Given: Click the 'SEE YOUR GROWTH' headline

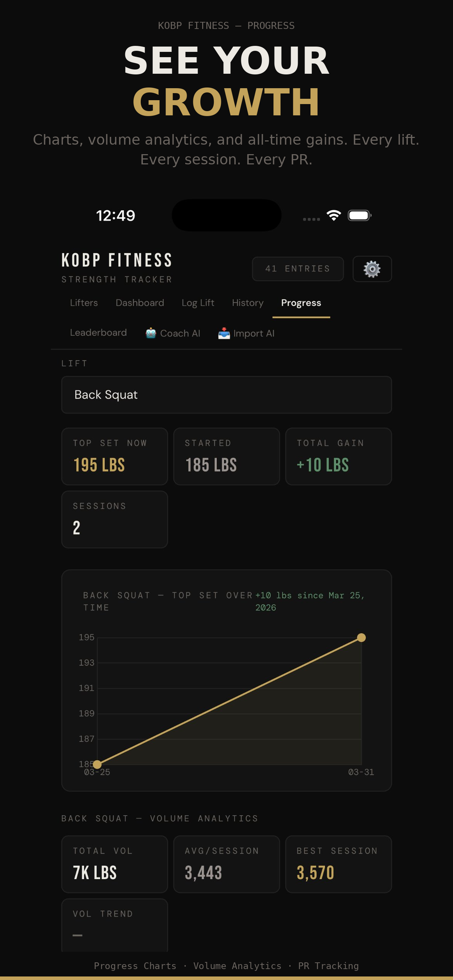Looking at the screenshot, I should click(226, 81).
